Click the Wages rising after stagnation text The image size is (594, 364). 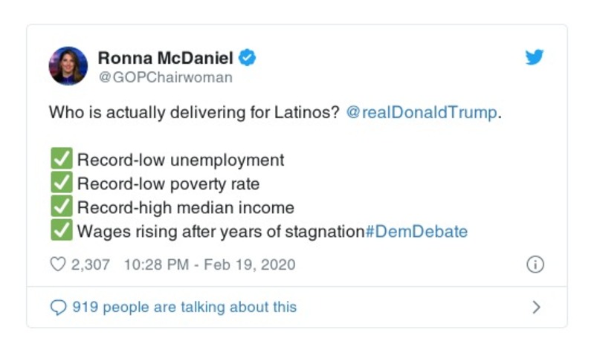[x=220, y=231]
